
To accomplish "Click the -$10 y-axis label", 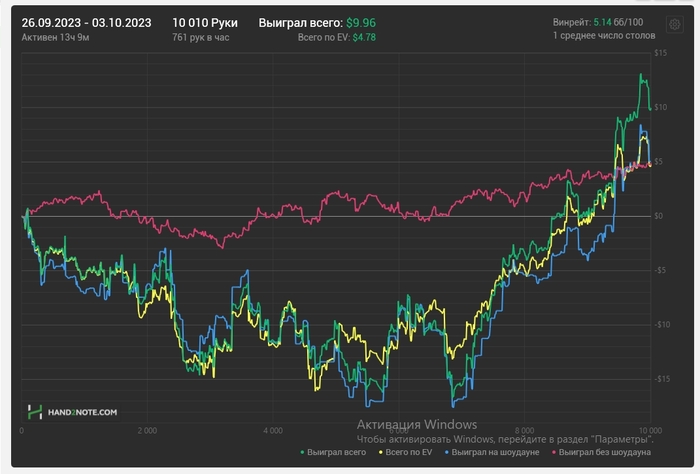I will point(662,324).
